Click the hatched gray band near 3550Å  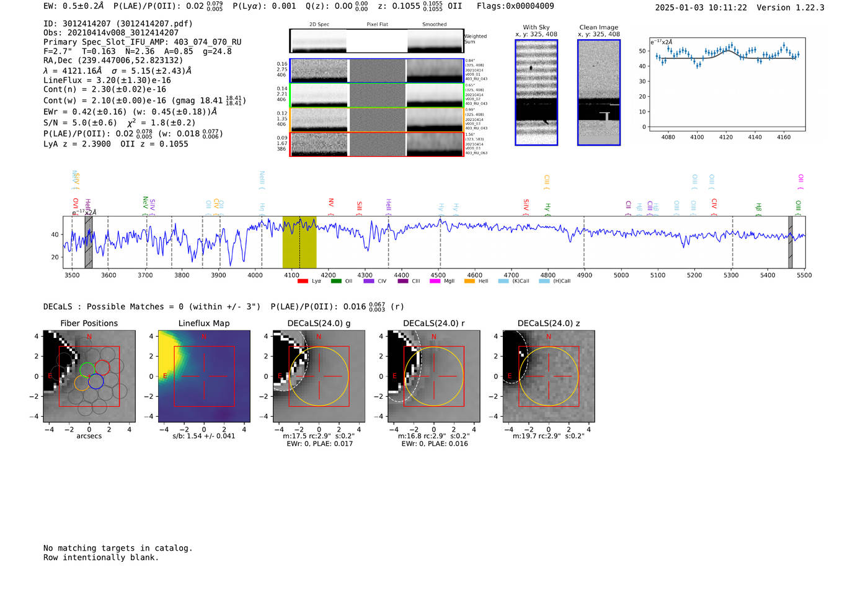(x=89, y=242)
